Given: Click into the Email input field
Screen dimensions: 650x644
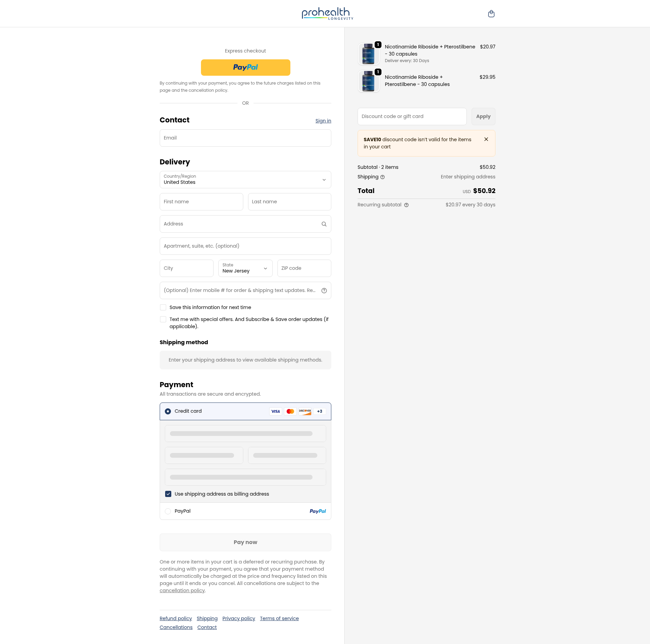Looking at the screenshot, I should coord(245,138).
